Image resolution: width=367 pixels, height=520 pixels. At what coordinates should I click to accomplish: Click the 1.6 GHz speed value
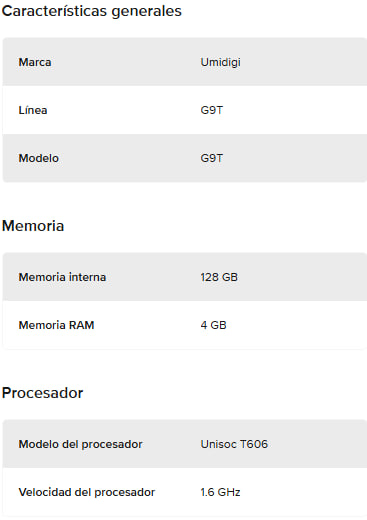(x=220, y=492)
